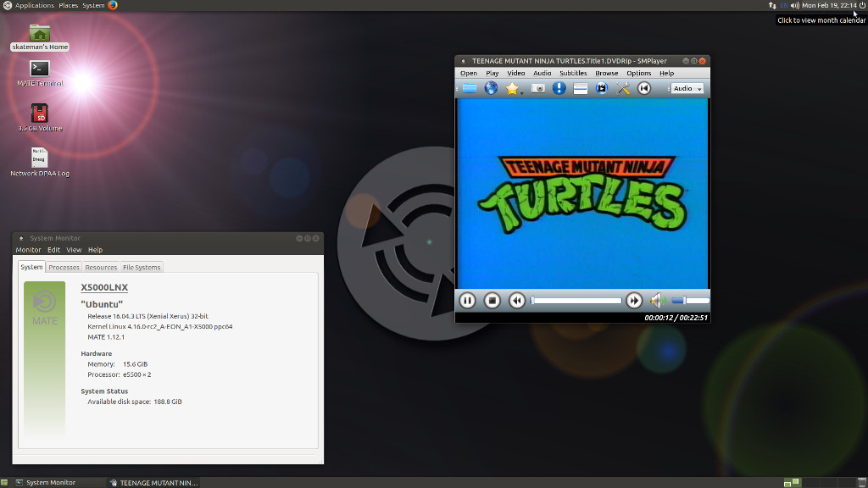Click the previous track icon in toolbar
The width and height of the screenshot is (868, 488).
click(x=644, y=88)
